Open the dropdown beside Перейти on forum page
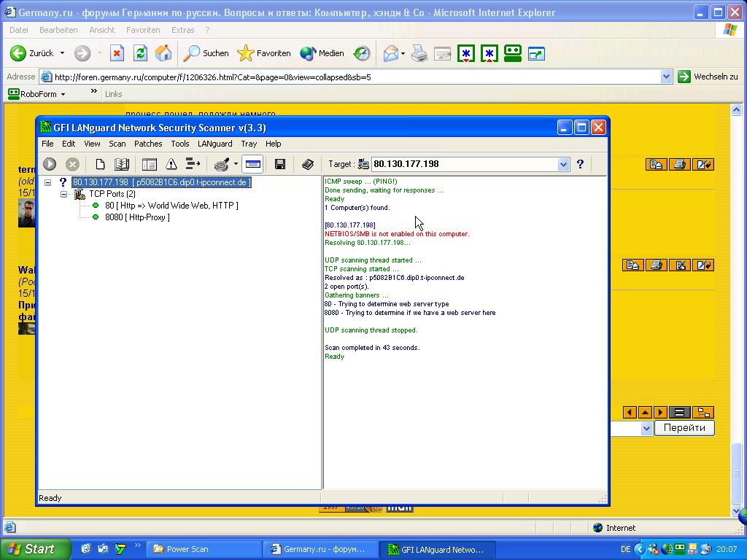 pyautogui.click(x=646, y=428)
